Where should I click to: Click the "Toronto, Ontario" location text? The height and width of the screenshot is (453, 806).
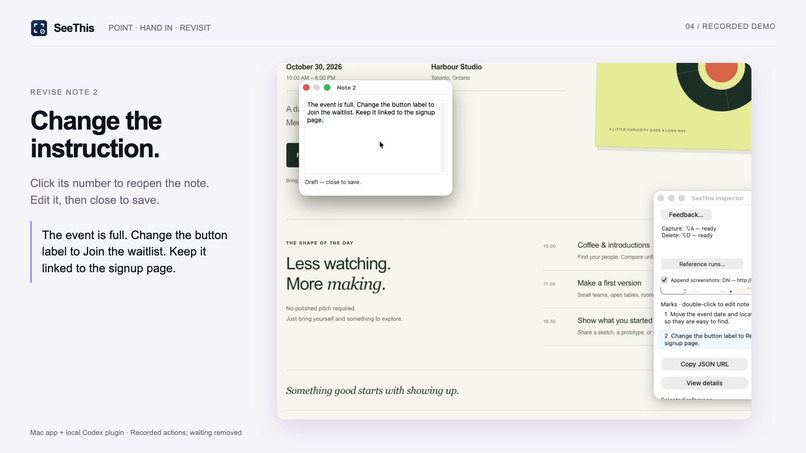(x=450, y=78)
